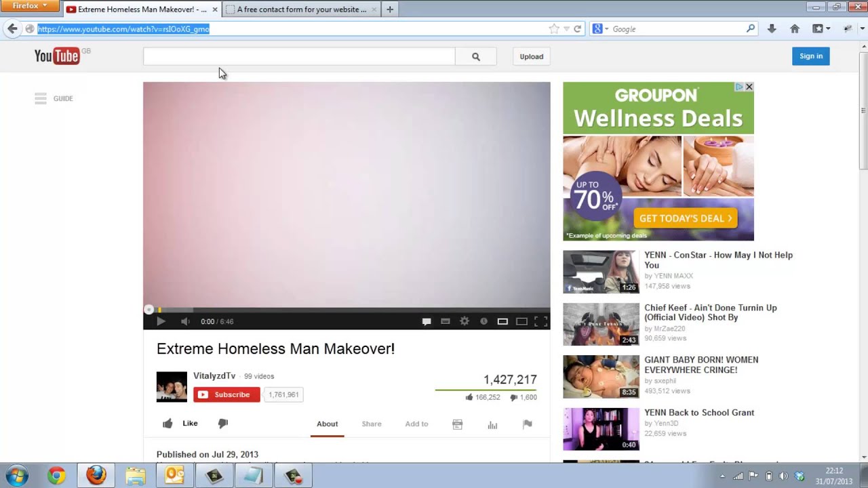Select the About tab
This screenshot has width=868, height=488.
pyautogui.click(x=327, y=424)
